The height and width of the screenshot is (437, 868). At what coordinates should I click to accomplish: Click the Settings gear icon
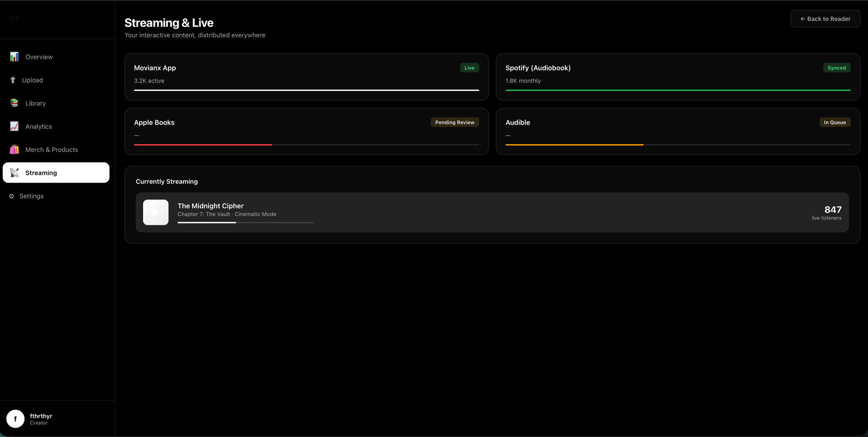[12, 196]
